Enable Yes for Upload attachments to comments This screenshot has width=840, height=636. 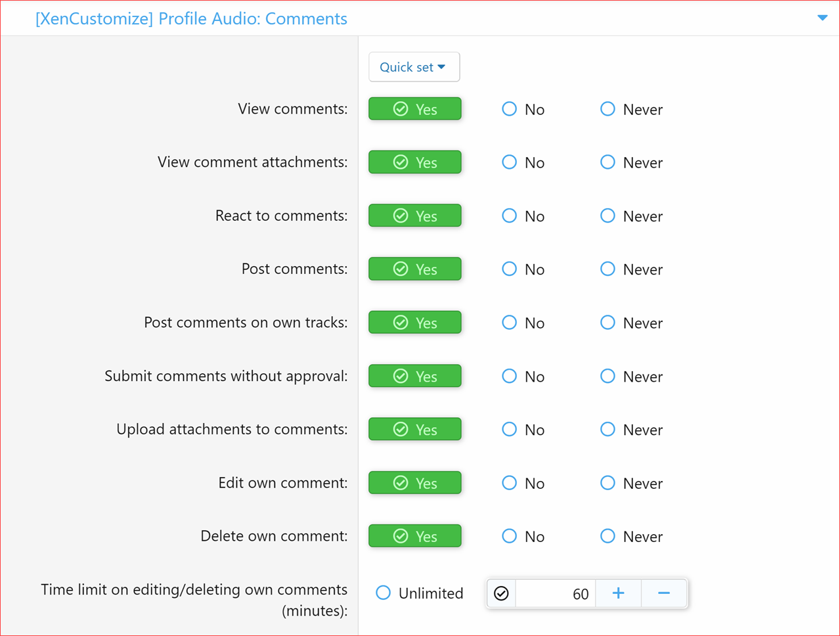coord(414,429)
